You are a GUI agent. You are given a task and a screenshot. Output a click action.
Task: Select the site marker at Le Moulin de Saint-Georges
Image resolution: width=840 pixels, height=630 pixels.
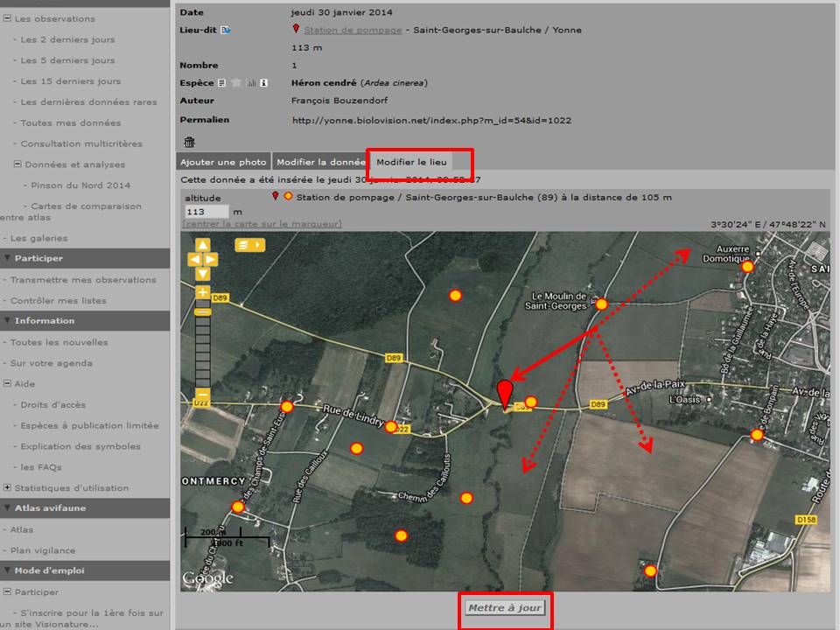pos(602,304)
